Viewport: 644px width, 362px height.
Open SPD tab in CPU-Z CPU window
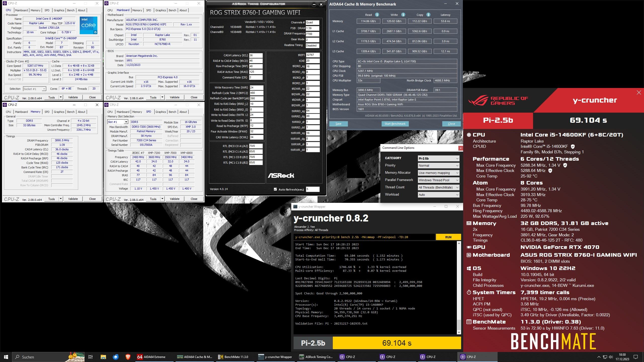[47, 10]
